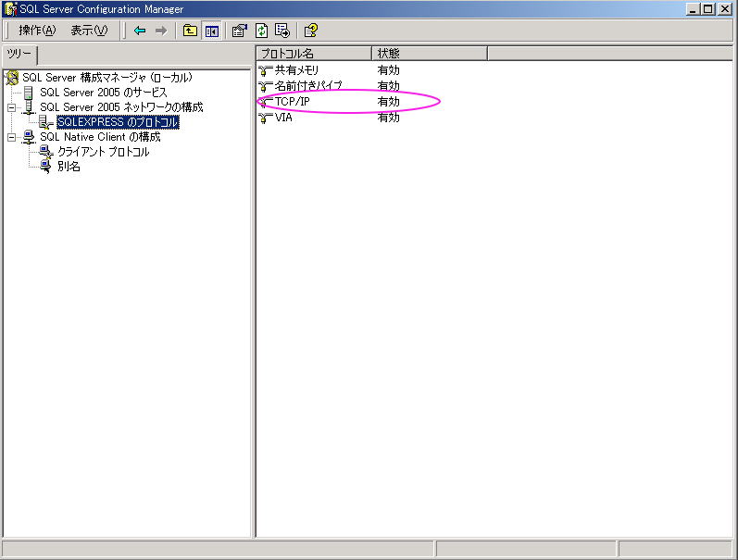738x560 pixels.
Task: Click the Back arrow toolbar icon
Action: click(140, 31)
